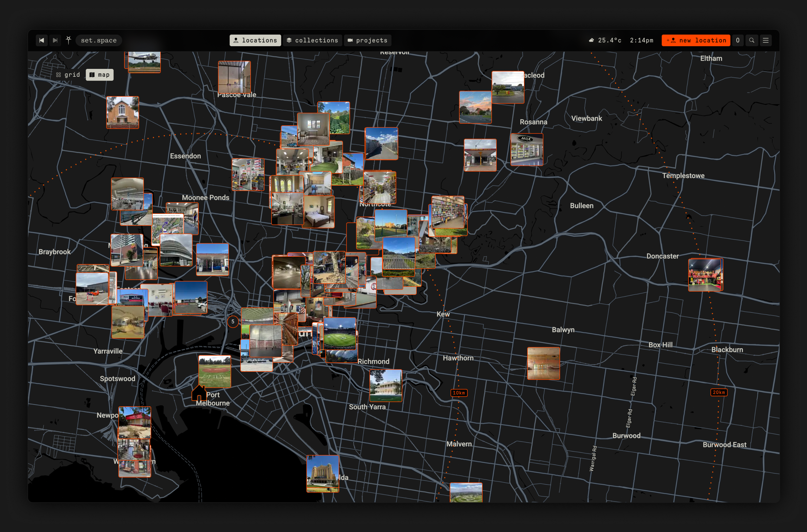807x532 pixels.
Task: Open the collections tab
Action: tap(312, 40)
